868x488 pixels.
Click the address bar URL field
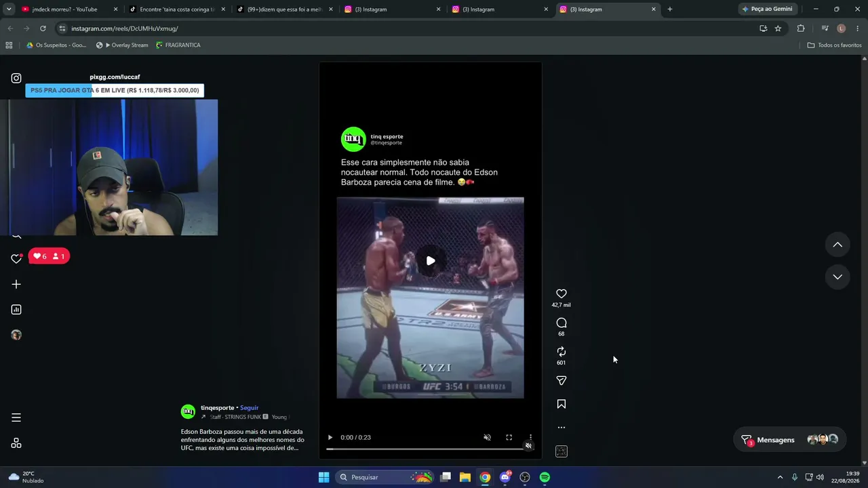[407, 28]
